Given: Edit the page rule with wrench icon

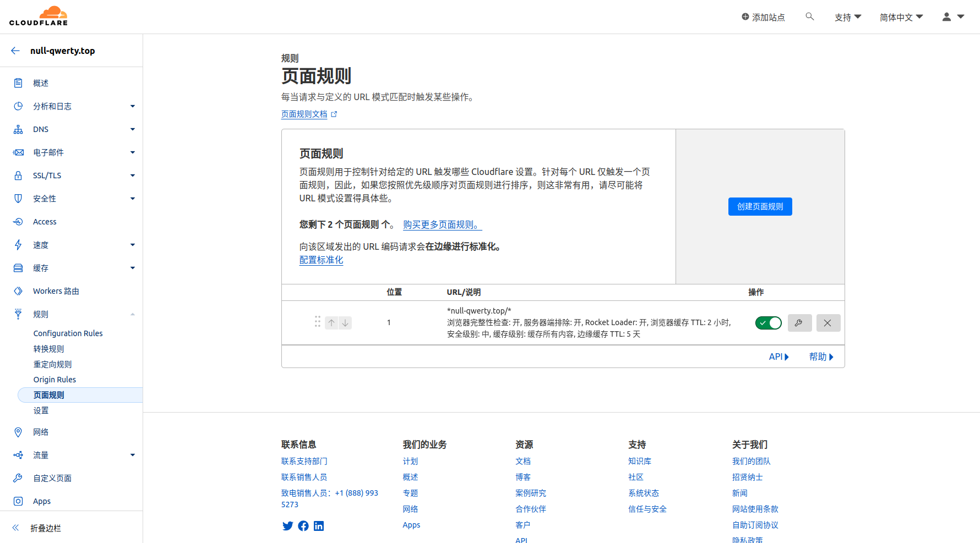Looking at the screenshot, I should (799, 323).
